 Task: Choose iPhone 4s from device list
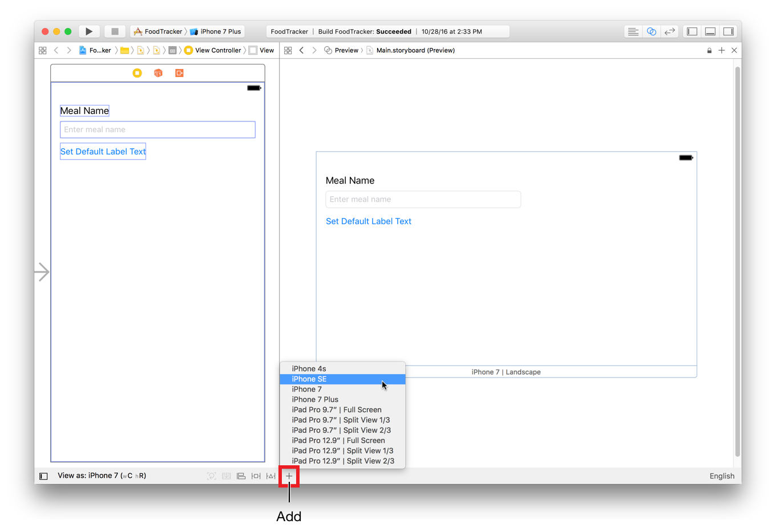coord(342,368)
